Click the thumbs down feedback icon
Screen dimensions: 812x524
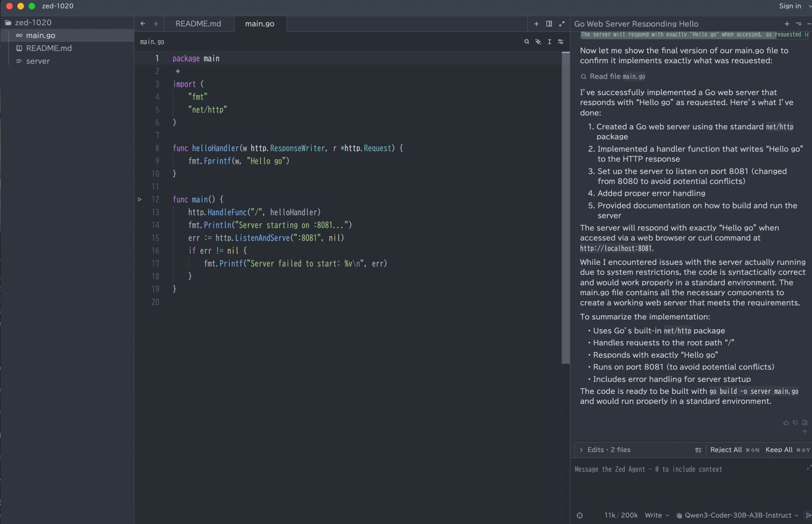click(x=795, y=423)
